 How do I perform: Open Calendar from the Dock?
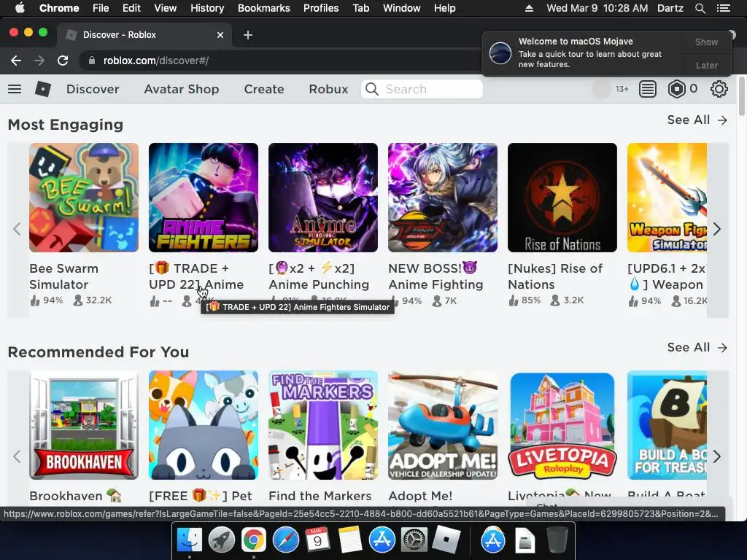pos(317,540)
